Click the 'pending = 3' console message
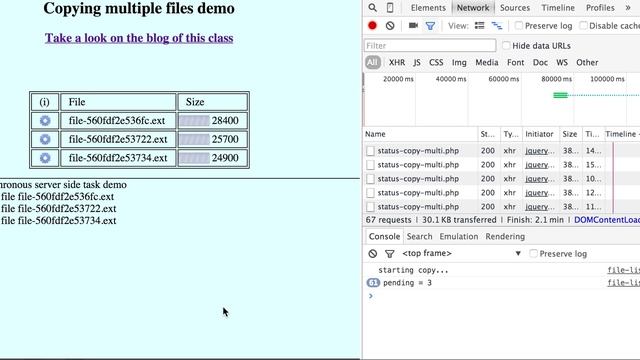 [x=407, y=283]
